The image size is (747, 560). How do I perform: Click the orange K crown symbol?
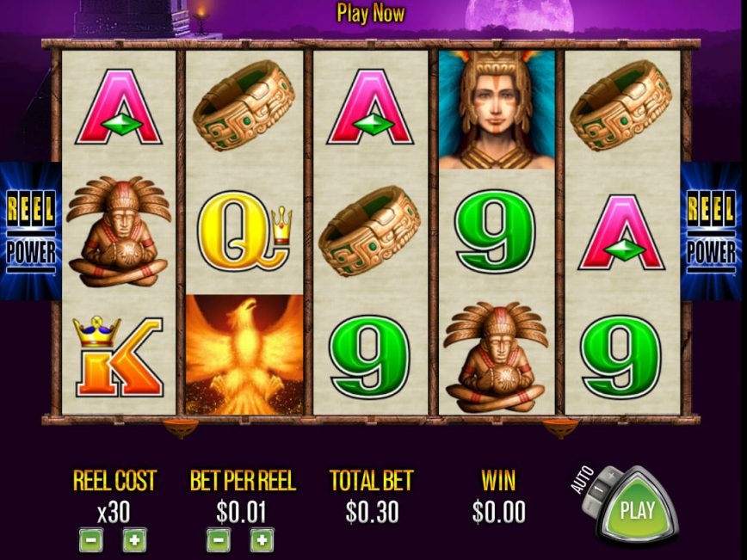[118, 356]
